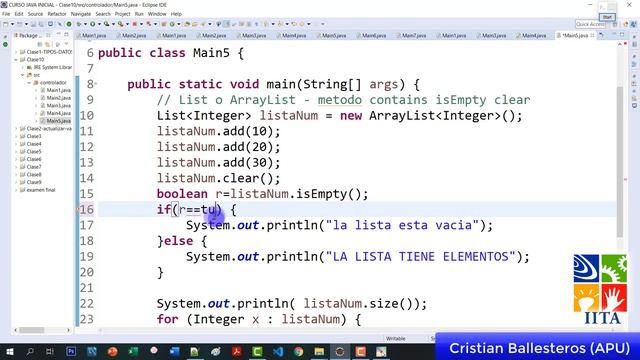Open the Source menu

click(35, 14)
